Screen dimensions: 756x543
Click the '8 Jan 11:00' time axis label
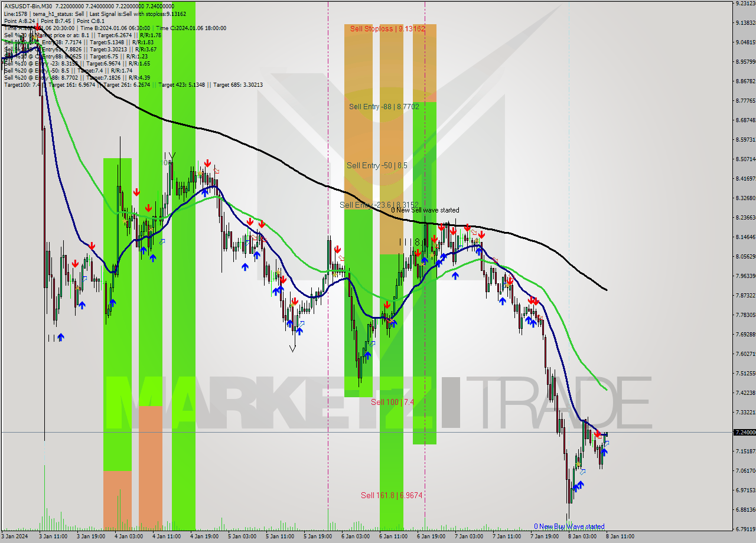(620, 537)
